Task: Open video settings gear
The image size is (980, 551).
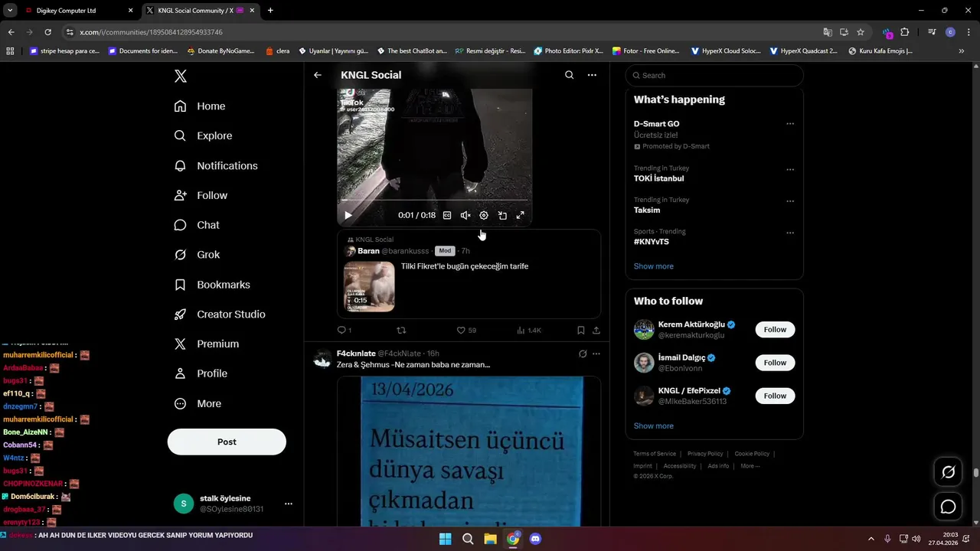Action: pyautogui.click(x=484, y=215)
